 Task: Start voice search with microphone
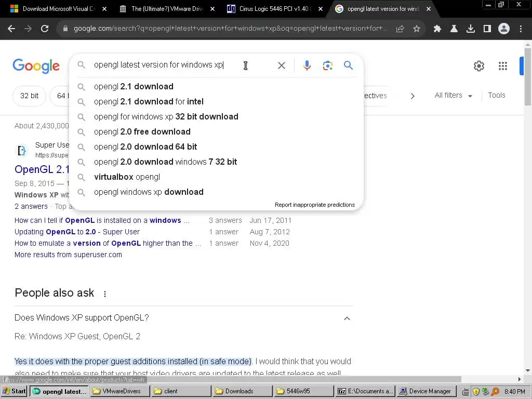[x=307, y=65]
